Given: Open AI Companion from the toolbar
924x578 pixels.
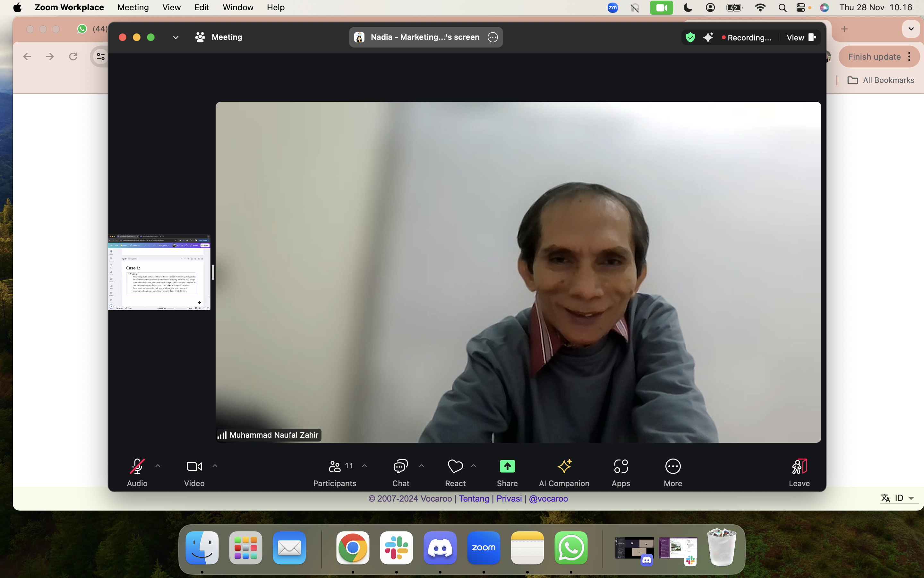Looking at the screenshot, I should click(564, 473).
